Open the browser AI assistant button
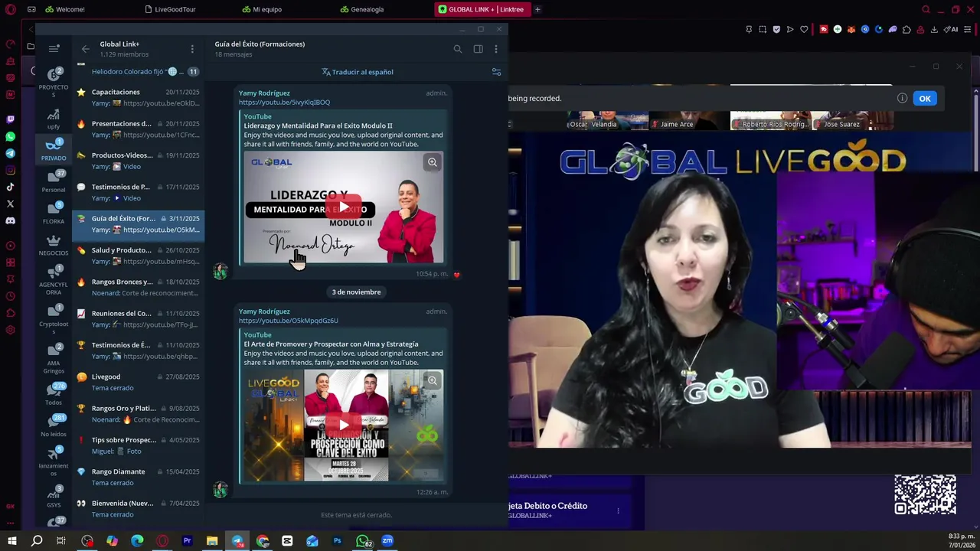The height and width of the screenshot is (551, 980). click(x=952, y=30)
